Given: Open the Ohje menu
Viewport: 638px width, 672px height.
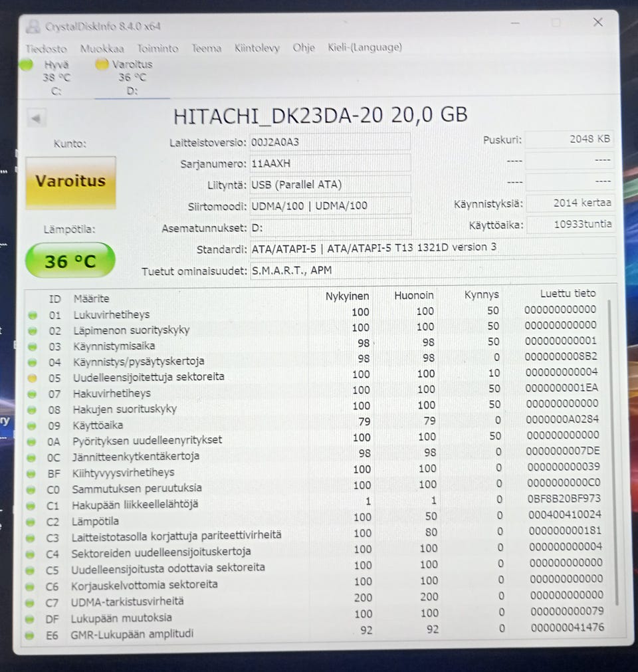Looking at the screenshot, I should [303, 48].
